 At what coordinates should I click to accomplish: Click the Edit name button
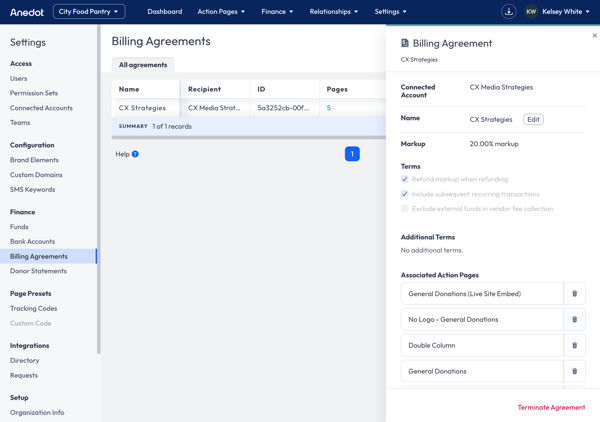tap(533, 119)
